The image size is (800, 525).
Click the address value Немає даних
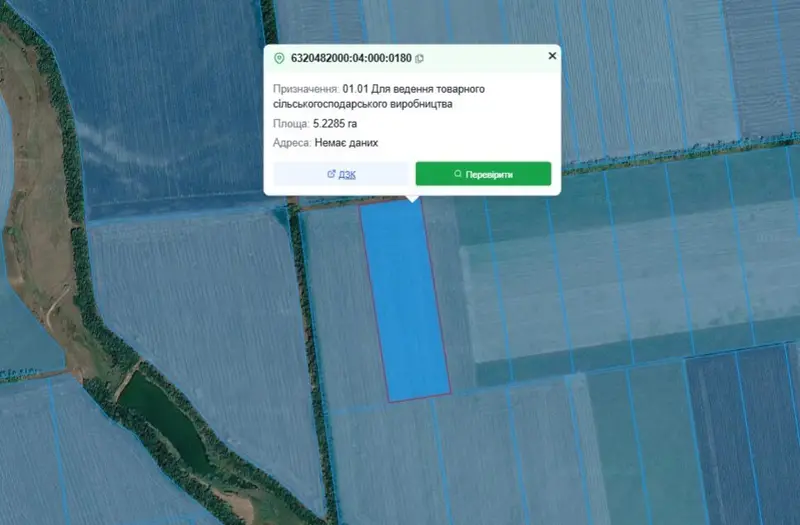346,143
